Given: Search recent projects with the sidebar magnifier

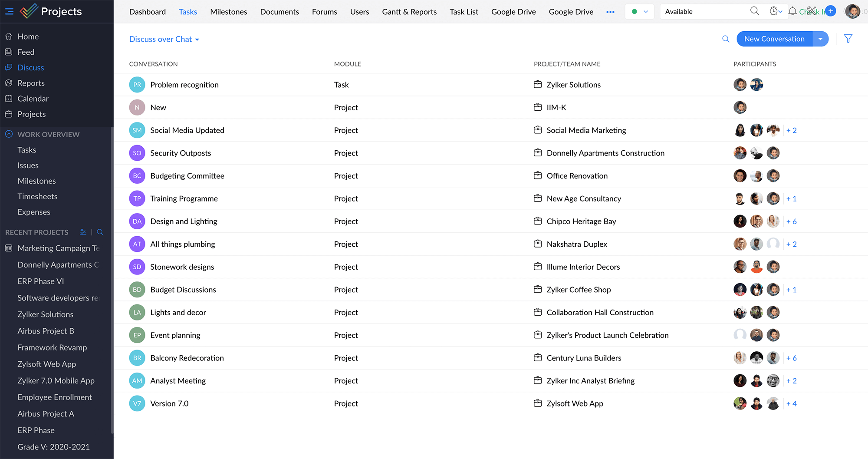Looking at the screenshot, I should tap(100, 232).
